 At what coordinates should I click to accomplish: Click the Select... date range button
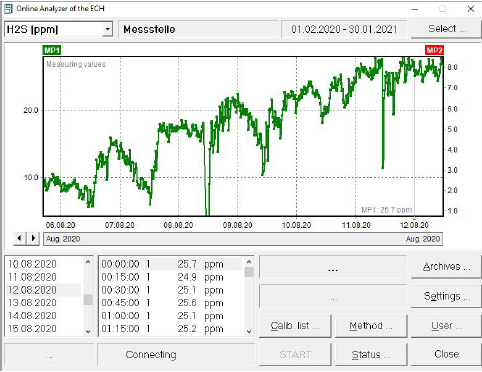pos(447,29)
